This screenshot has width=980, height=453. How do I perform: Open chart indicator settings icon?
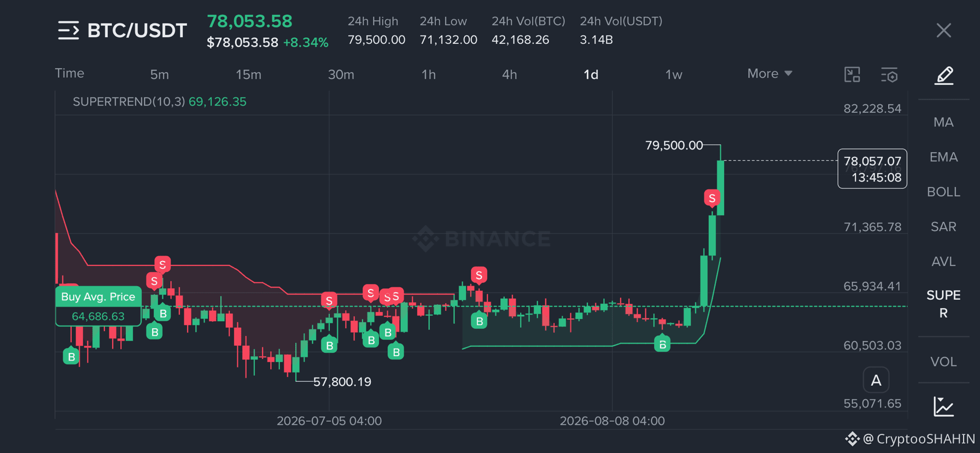coord(889,75)
